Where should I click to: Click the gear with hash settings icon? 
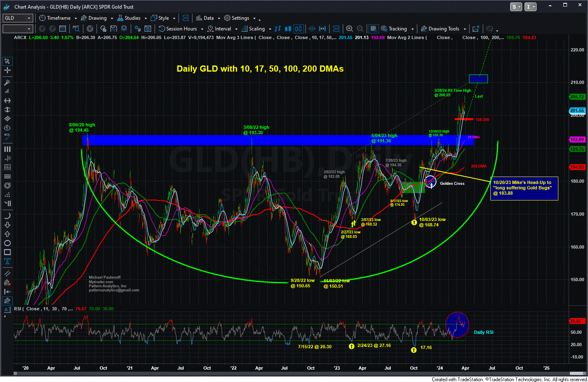(x=138, y=29)
